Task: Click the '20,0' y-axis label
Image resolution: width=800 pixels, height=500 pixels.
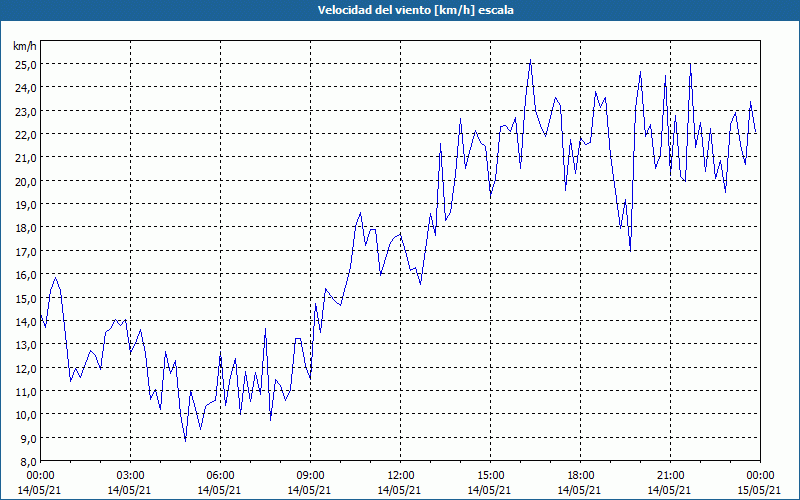Action: tap(27, 181)
